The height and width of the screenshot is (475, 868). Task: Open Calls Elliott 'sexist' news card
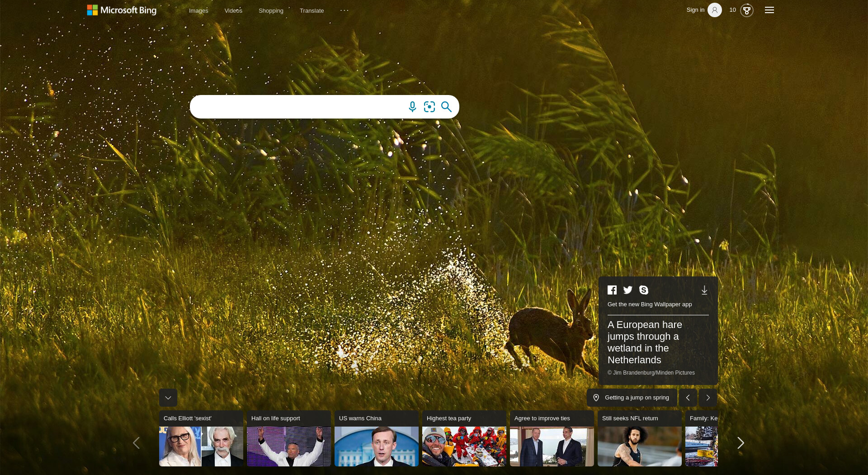201,438
